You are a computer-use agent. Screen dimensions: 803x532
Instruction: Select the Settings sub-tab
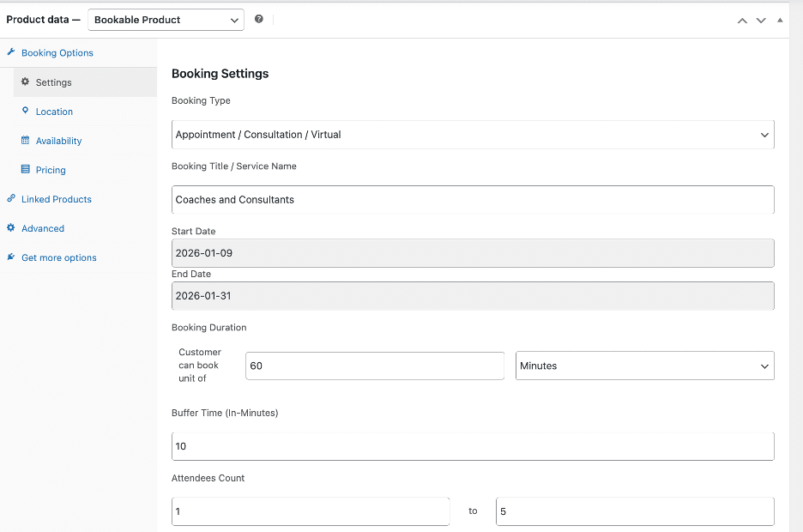[x=85, y=82]
